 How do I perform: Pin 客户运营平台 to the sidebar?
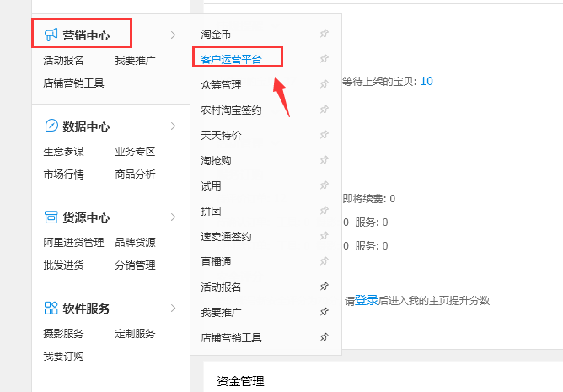[324, 59]
